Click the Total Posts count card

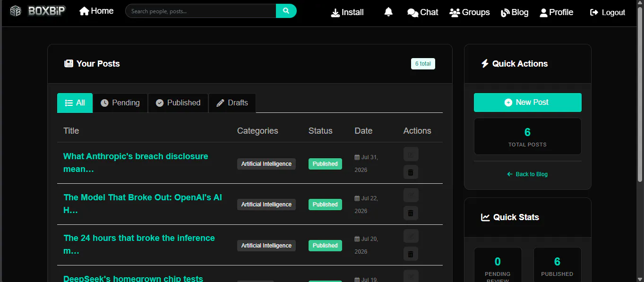[527, 137]
